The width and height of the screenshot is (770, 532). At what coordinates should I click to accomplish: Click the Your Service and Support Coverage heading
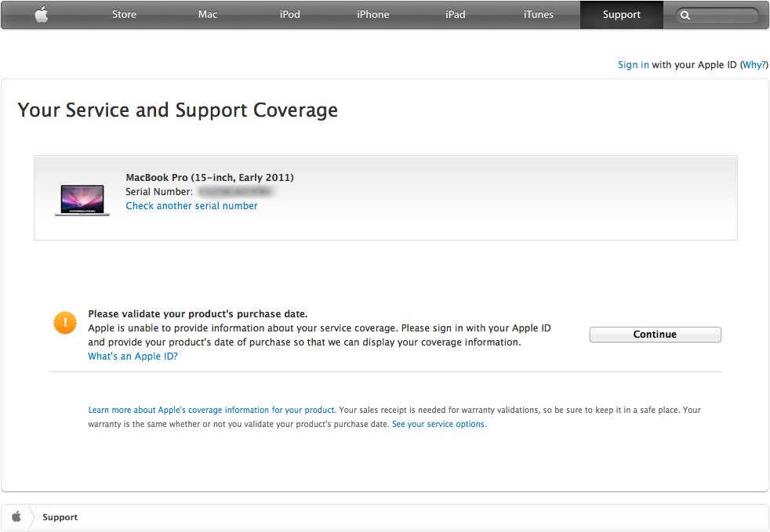coord(178,110)
